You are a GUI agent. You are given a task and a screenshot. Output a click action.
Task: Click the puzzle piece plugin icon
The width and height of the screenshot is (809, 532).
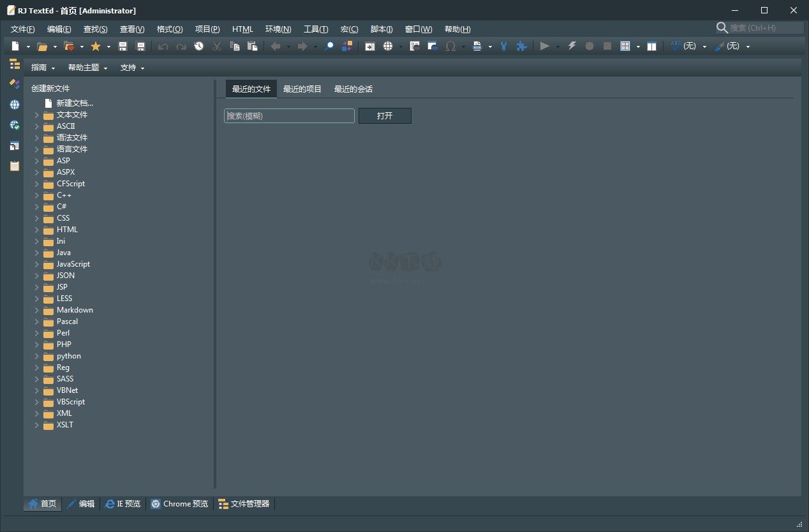point(521,46)
